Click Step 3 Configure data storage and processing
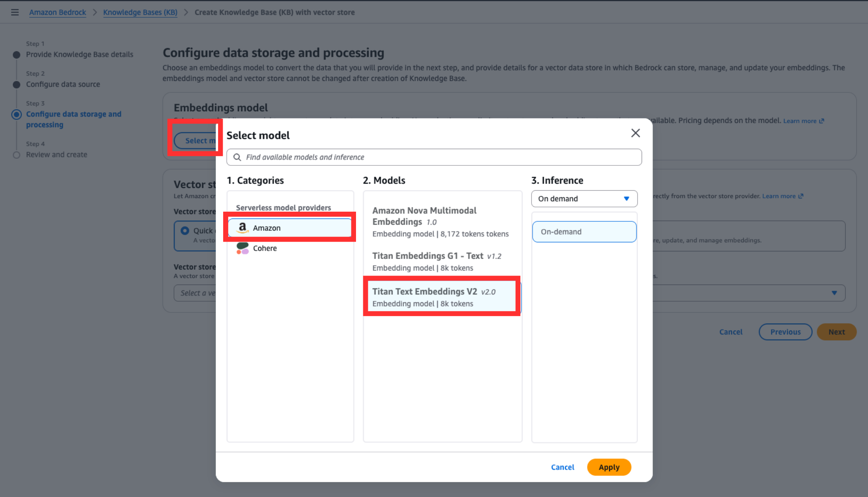Image resolution: width=868 pixels, height=497 pixels. (74, 119)
